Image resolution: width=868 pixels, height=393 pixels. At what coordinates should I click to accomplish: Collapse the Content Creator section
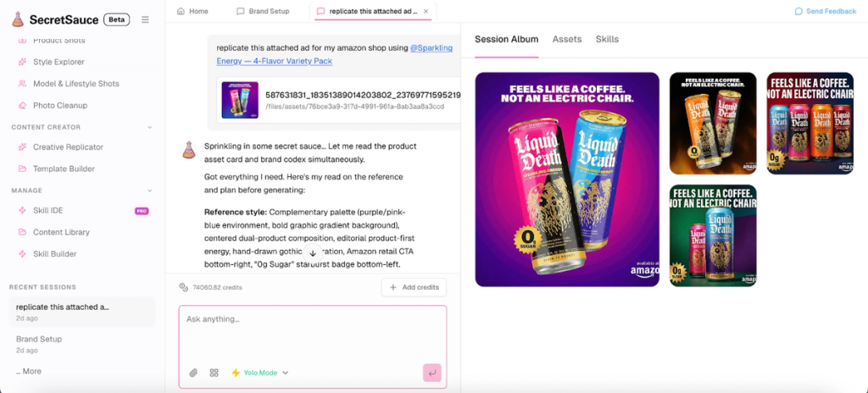[149, 127]
